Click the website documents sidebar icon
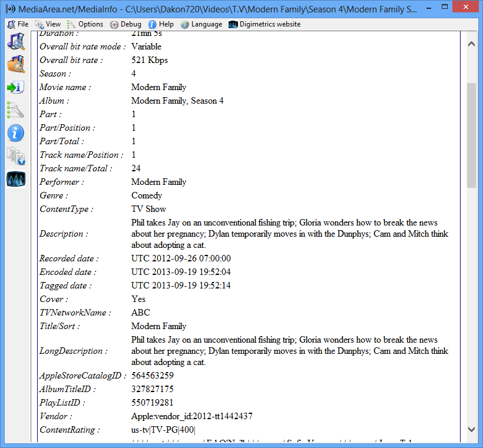This screenshot has width=483, height=448. tap(16, 156)
